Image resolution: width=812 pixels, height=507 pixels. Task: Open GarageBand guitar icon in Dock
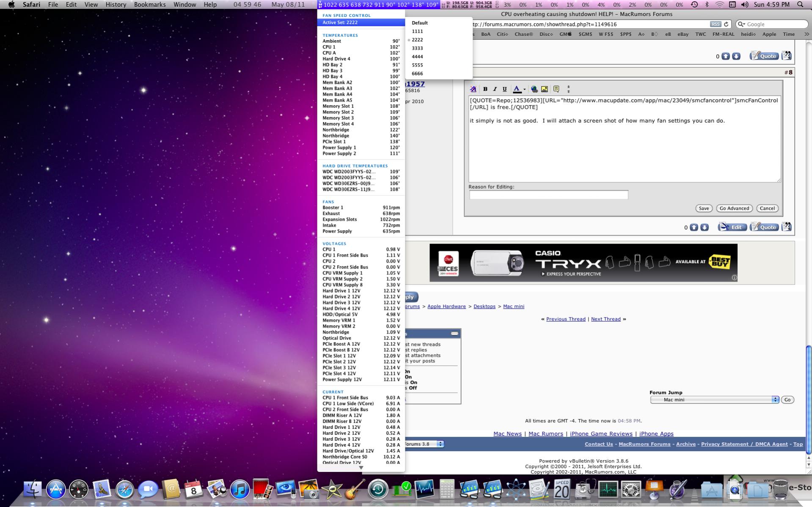tap(355, 489)
